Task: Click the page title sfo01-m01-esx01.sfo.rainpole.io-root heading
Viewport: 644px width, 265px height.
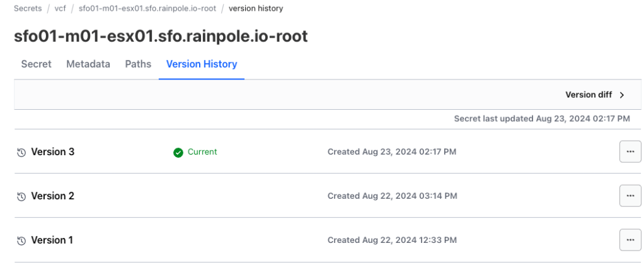Action: click(x=161, y=36)
